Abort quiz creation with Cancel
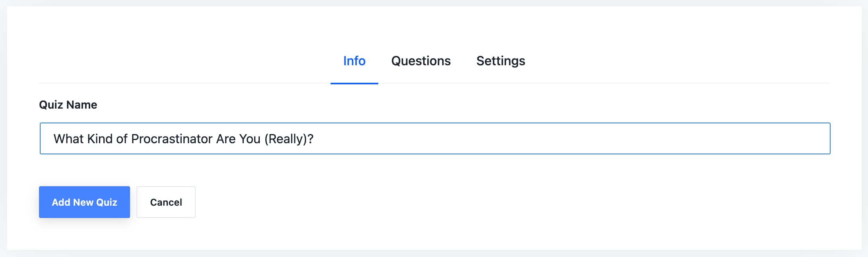 click(x=166, y=202)
